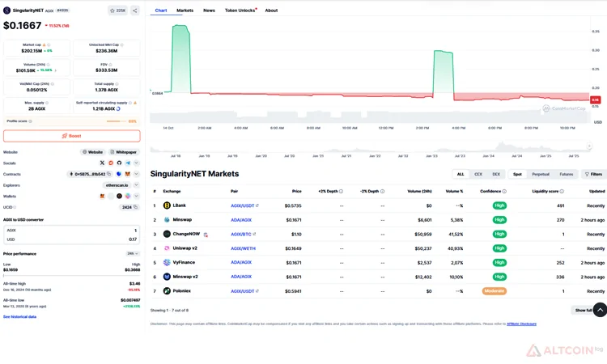
Task: Open the Chart tab
Action: coord(161,11)
